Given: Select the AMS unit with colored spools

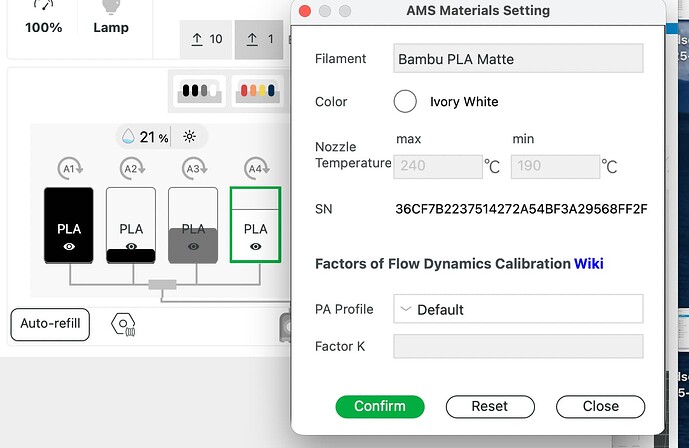Looking at the screenshot, I should (257, 91).
